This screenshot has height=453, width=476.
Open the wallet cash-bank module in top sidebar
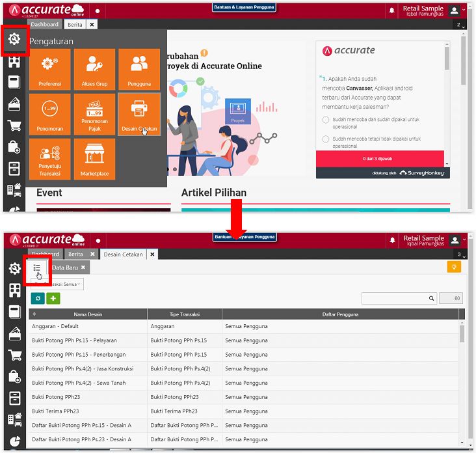(x=14, y=104)
